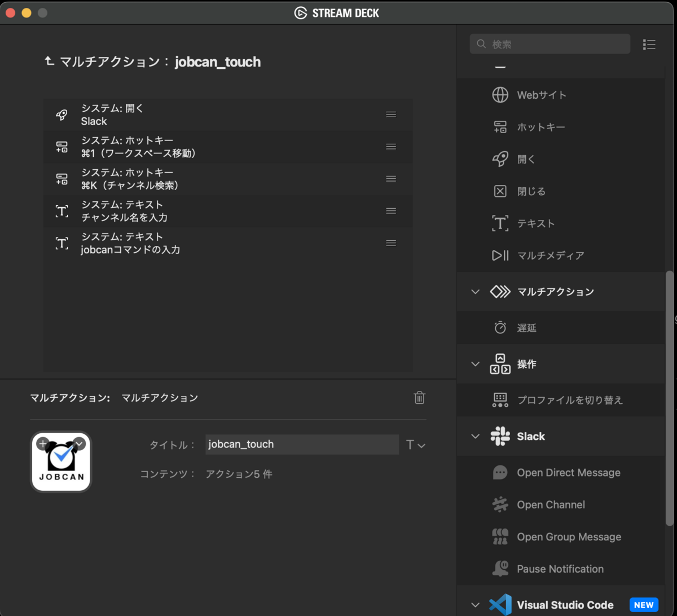Collapse the Slack category
677x616 pixels.
tap(476, 436)
